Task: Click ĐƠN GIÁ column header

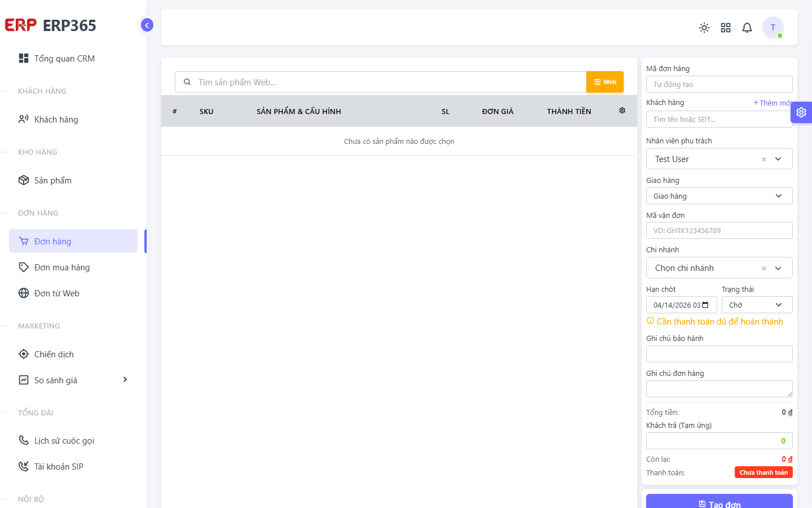Action: (498, 111)
